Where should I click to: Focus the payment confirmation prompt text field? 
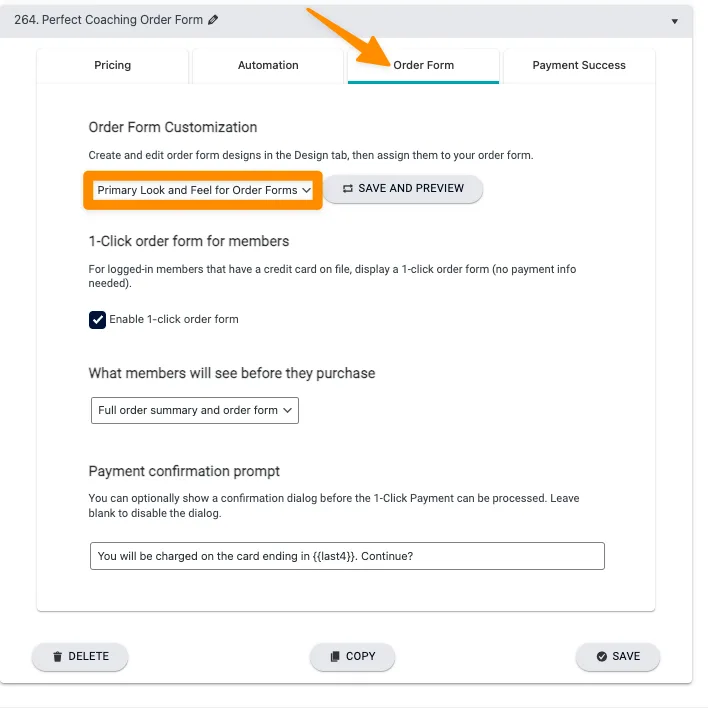pyautogui.click(x=346, y=556)
